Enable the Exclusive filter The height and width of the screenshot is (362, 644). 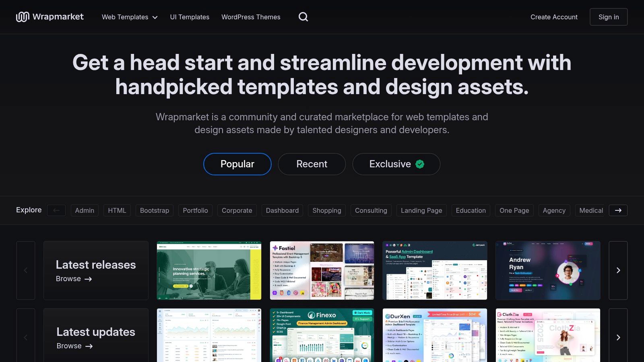(x=389, y=164)
